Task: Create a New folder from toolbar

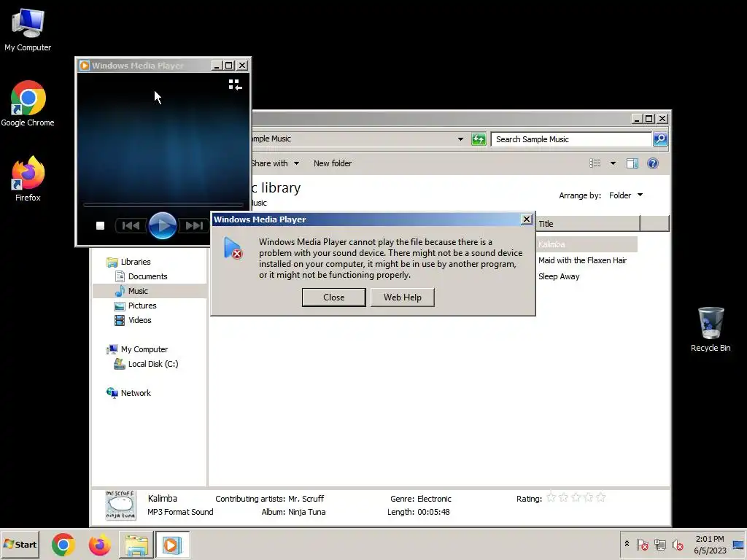Action: [x=333, y=163]
